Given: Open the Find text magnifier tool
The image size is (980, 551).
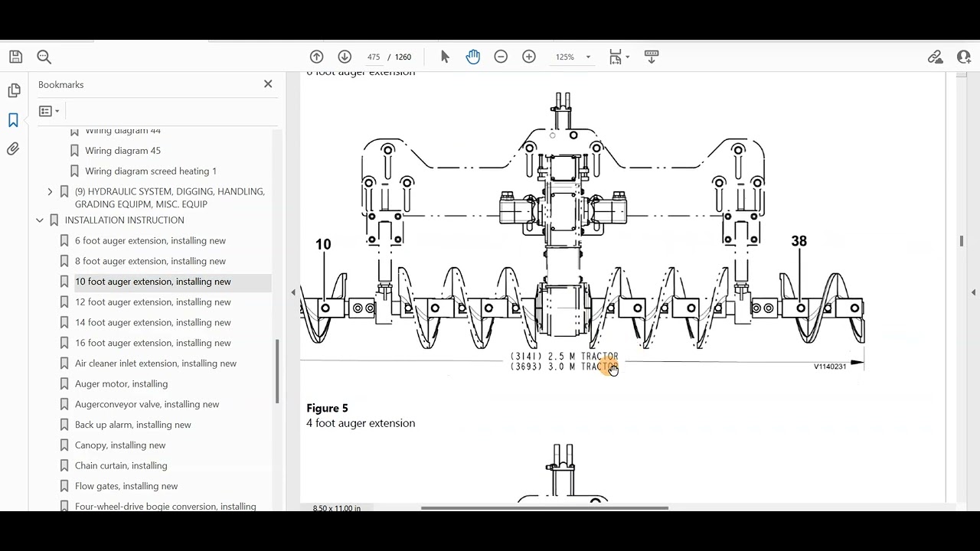Looking at the screenshot, I should click(44, 57).
